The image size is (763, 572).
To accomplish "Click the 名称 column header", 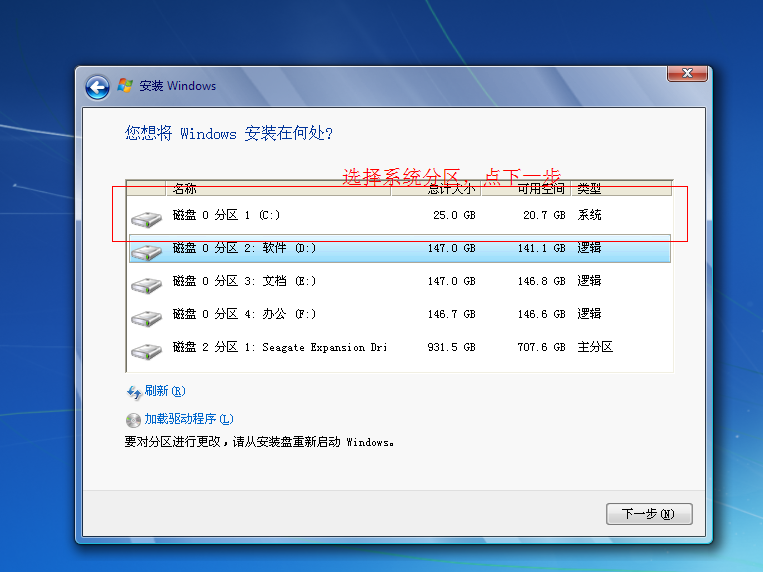I will tap(278, 188).
